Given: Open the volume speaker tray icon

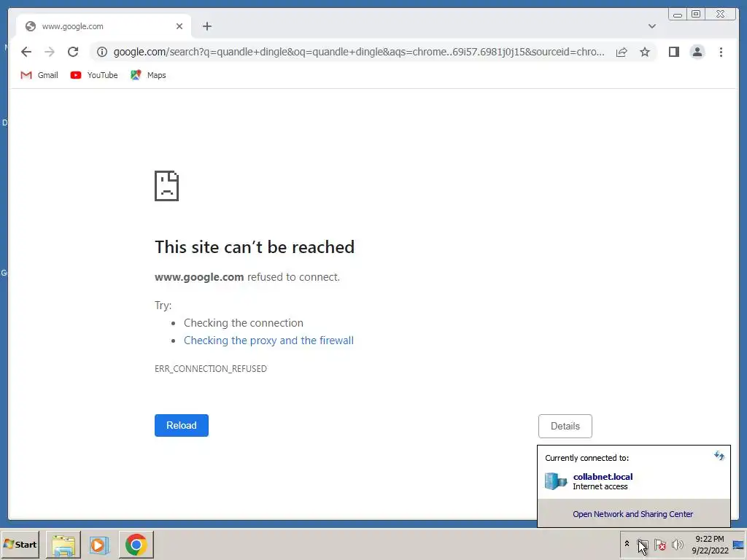Looking at the screenshot, I should tap(678, 544).
